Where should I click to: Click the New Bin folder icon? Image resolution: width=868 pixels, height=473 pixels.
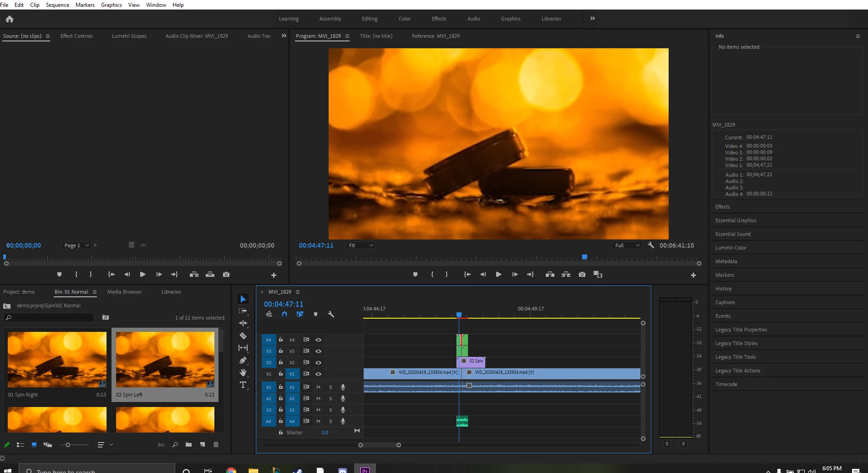(x=188, y=444)
